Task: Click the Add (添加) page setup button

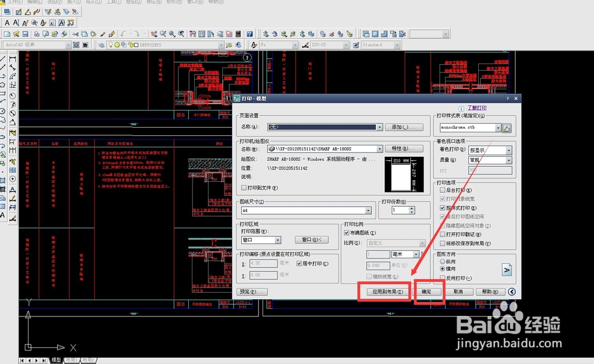Action: 404,127
